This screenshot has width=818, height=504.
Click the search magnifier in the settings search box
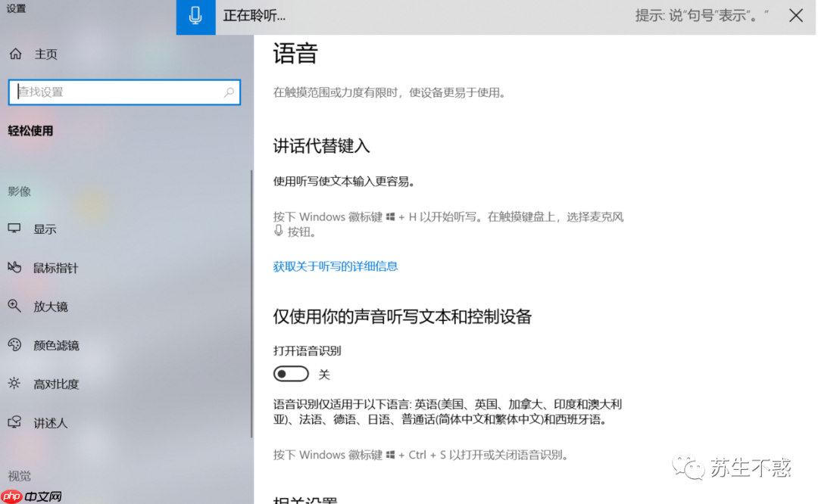coord(229,92)
